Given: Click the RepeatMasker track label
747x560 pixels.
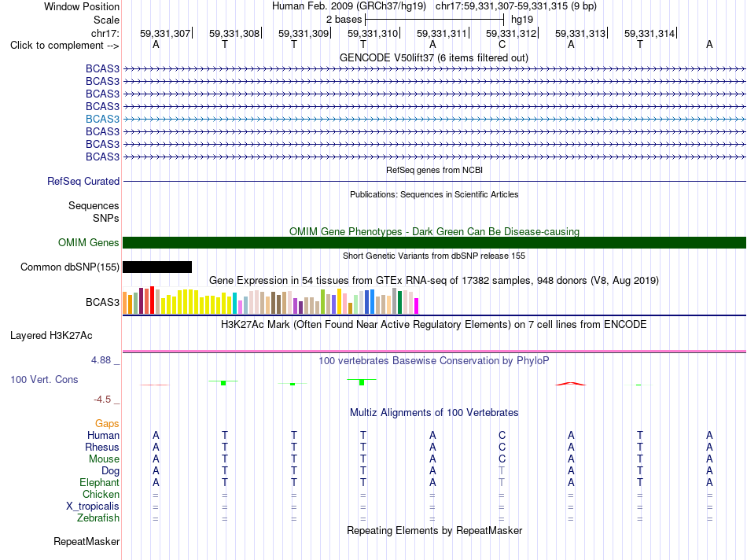Looking at the screenshot, I should pyautogui.click(x=86, y=542).
